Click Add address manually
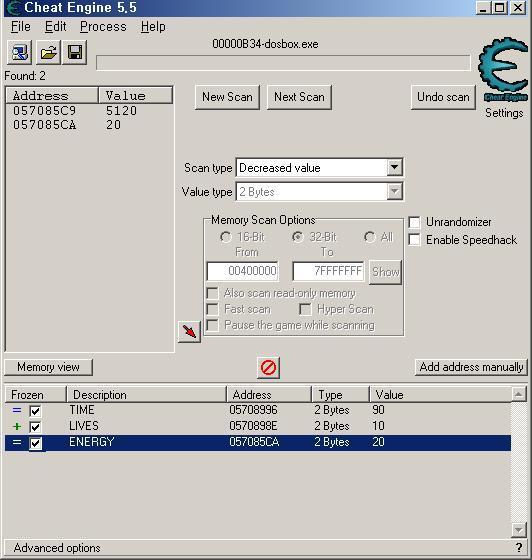Viewport: 532px width, 560px height. pyautogui.click(x=471, y=367)
